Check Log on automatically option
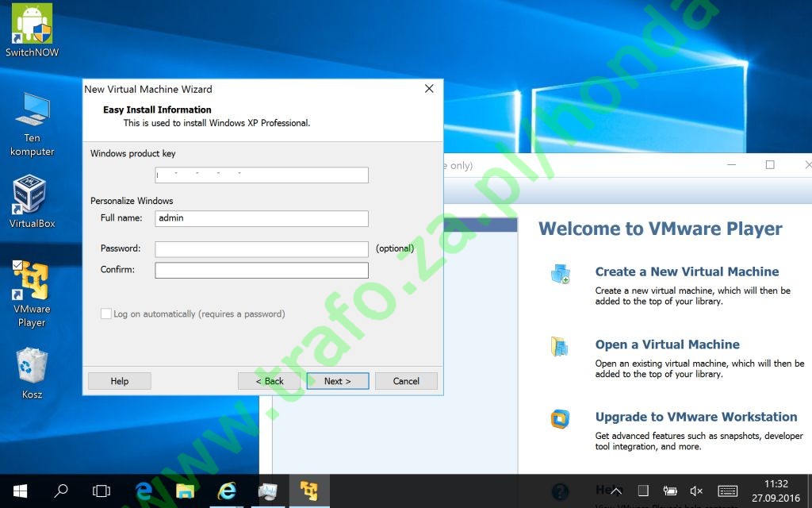The width and height of the screenshot is (812, 508). click(x=106, y=314)
